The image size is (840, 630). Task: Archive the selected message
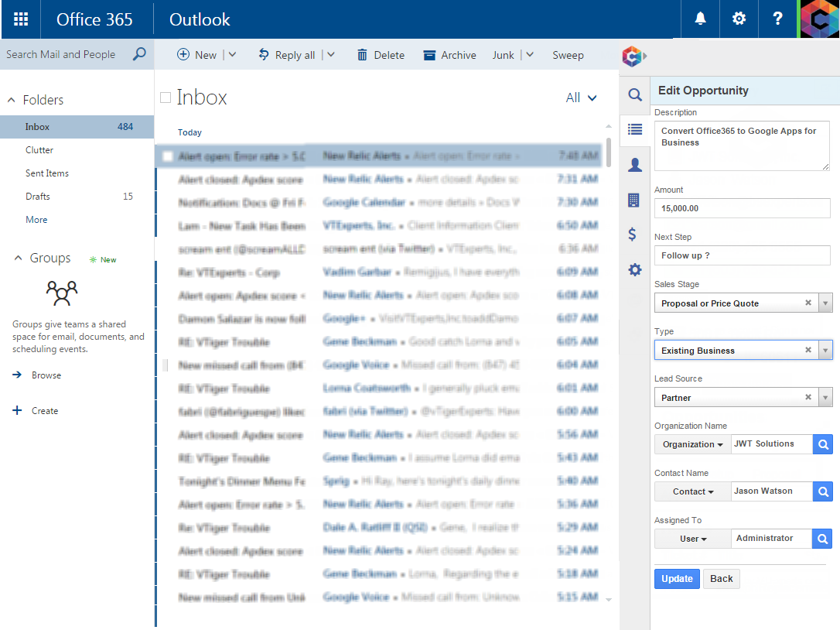(449, 55)
